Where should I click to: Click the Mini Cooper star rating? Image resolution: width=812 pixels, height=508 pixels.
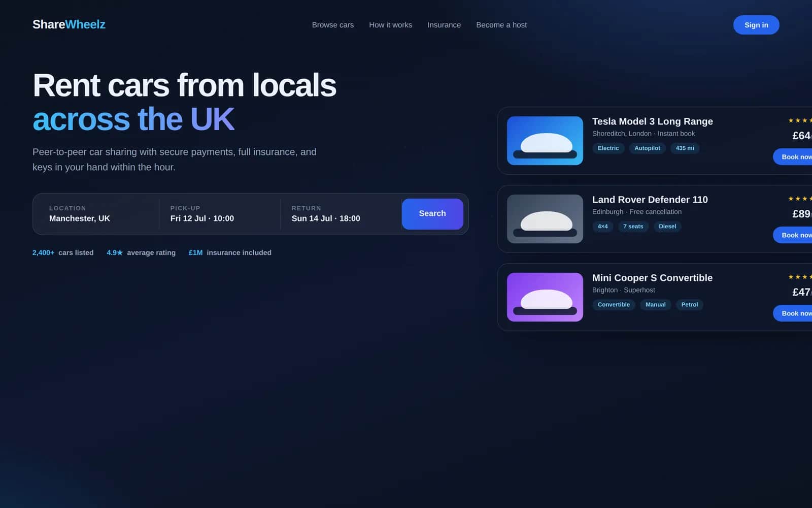800,277
